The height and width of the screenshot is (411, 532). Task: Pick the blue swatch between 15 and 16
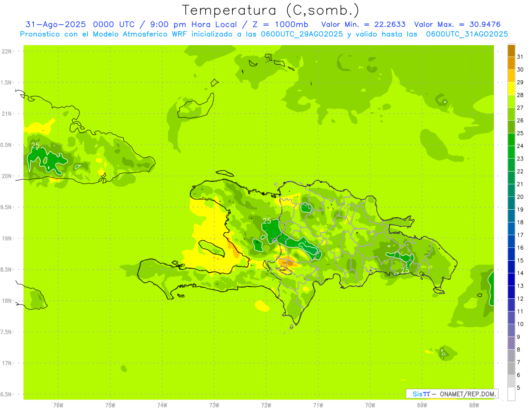click(511, 254)
